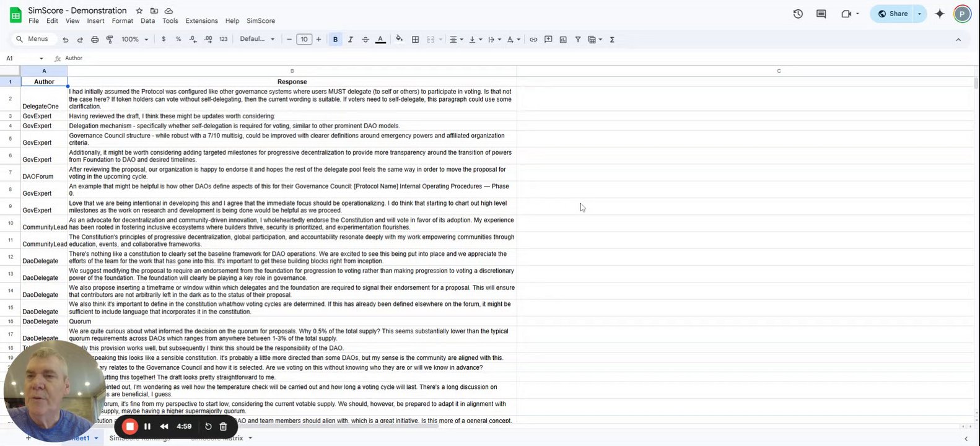Image resolution: width=980 pixels, height=446 pixels.
Task: Open the Share options arrow
Action: (919, 14)
